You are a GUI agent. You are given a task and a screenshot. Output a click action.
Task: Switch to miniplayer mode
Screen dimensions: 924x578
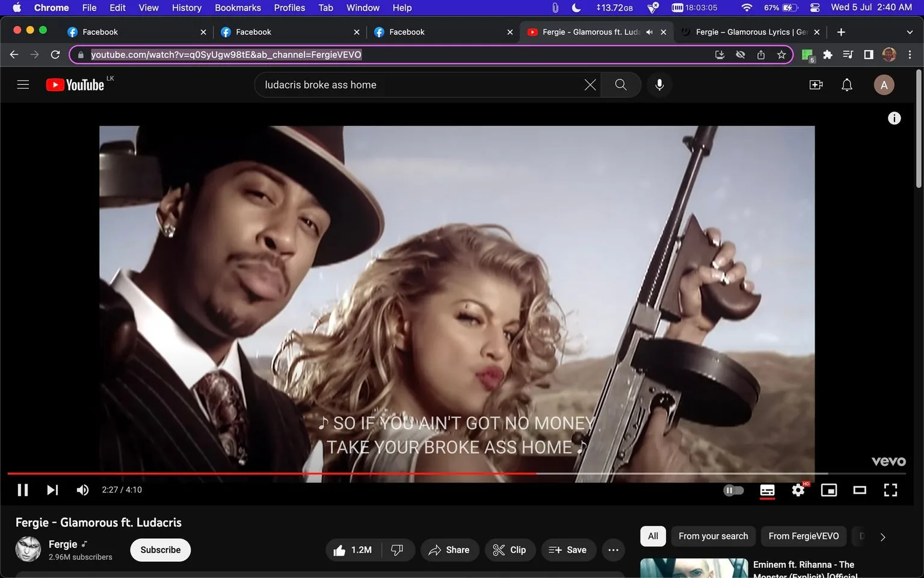click(828, 489)
